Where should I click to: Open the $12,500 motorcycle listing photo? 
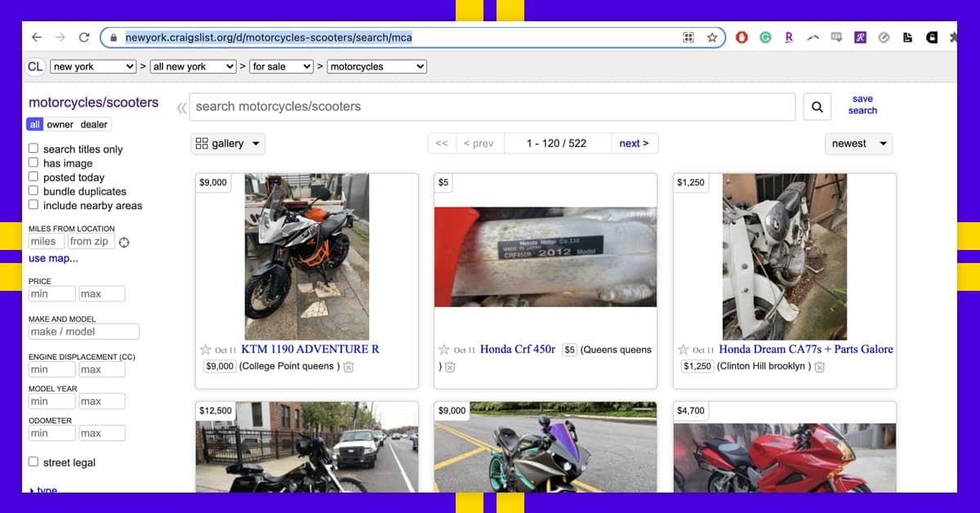307,447
